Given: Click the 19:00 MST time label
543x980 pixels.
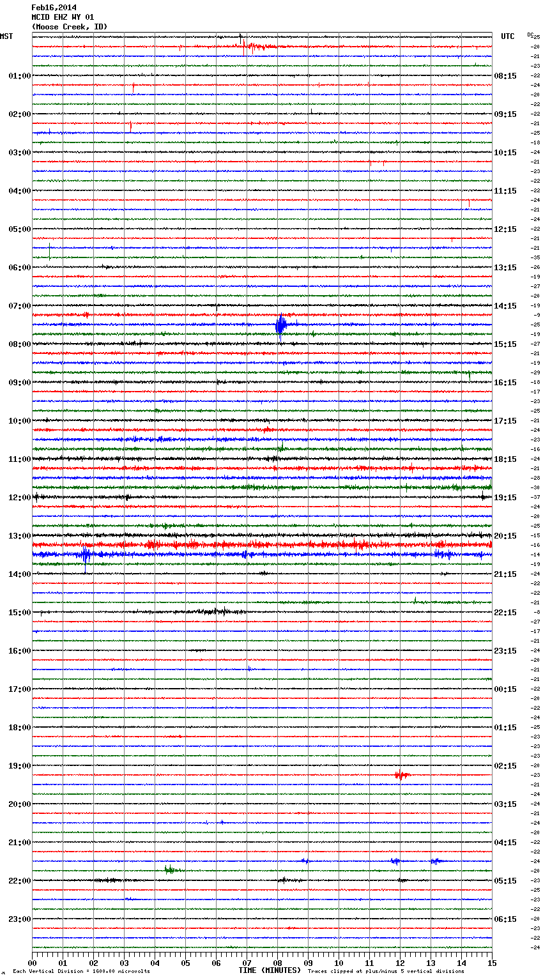Looking at the screenshot, I should click(19, 766).
